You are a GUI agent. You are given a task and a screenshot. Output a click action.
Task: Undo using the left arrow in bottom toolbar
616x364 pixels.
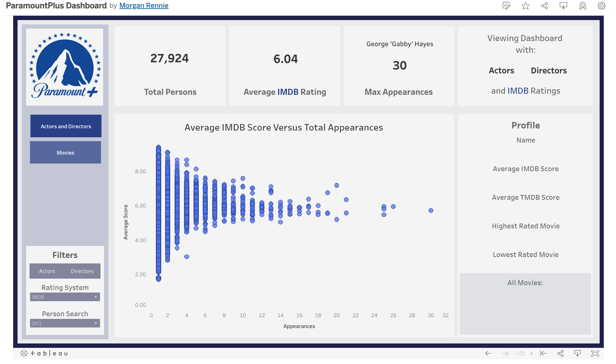pos(488,353)
